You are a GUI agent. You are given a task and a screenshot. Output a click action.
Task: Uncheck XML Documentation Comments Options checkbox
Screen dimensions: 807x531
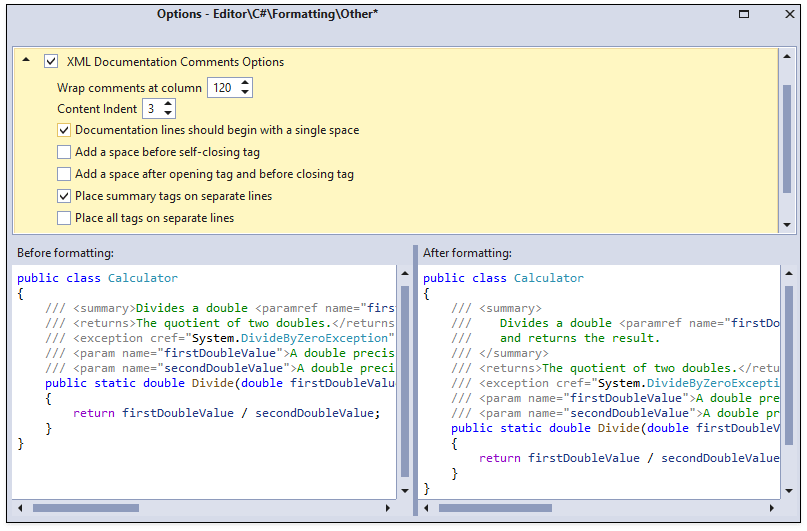tap(51, 62)
